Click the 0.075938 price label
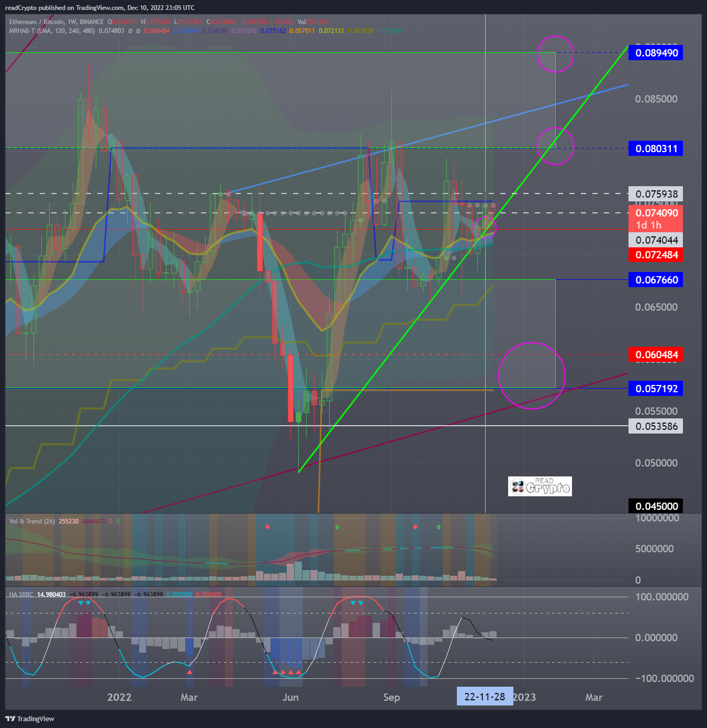 pyautogui.click(x=656, y=194)
